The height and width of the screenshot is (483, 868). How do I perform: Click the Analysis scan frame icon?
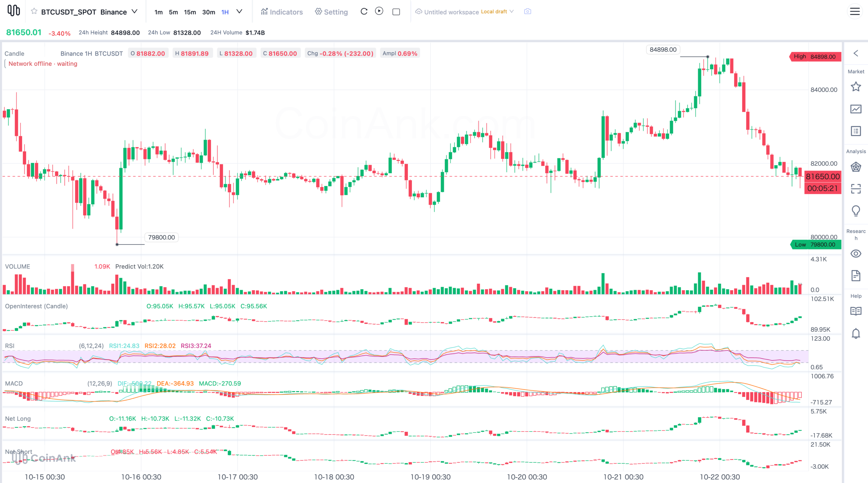pos(856,189)
